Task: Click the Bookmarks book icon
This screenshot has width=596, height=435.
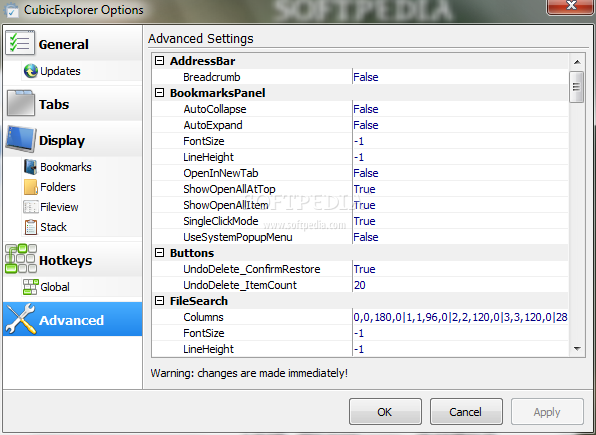Action: point(30,167)
